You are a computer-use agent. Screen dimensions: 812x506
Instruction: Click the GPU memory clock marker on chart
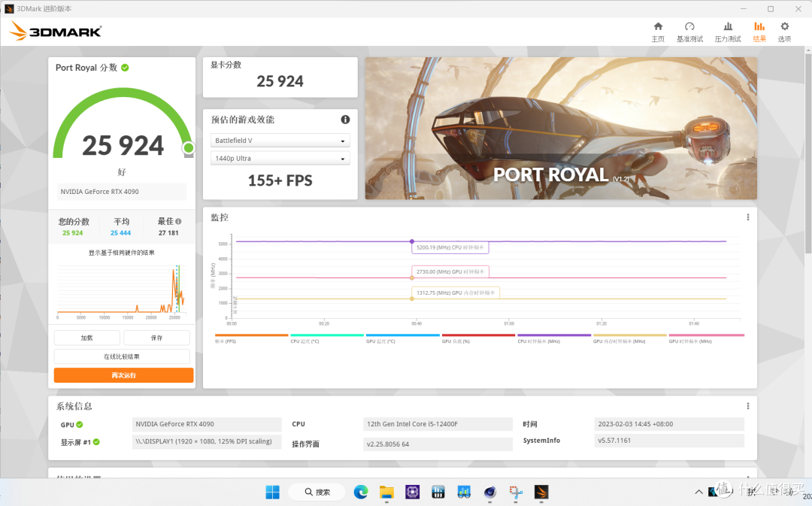[412, 298]
